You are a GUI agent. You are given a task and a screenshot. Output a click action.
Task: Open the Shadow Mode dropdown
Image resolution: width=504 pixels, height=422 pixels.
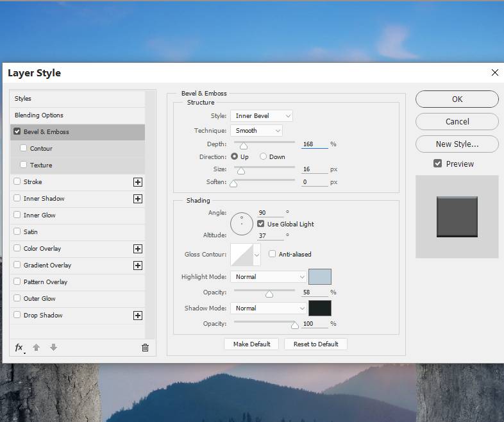(x=268, y=308)
